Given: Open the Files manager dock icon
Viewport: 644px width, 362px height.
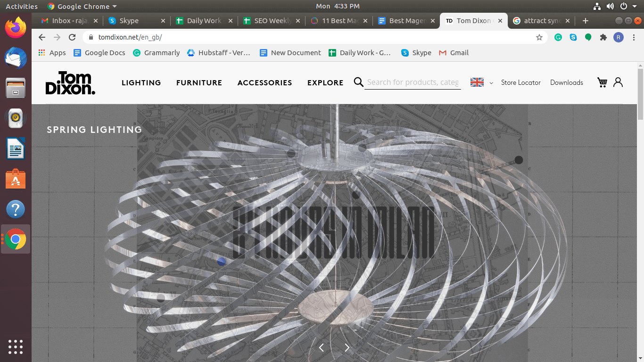Looking at the screenshot, I should tap(16, 88).
